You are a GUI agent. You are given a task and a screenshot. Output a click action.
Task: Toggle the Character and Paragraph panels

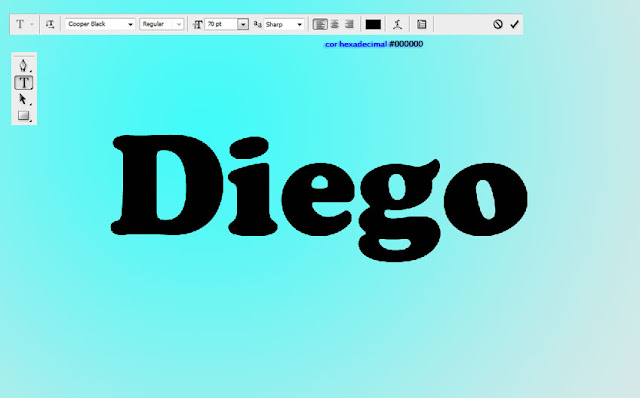pos(421,24)
